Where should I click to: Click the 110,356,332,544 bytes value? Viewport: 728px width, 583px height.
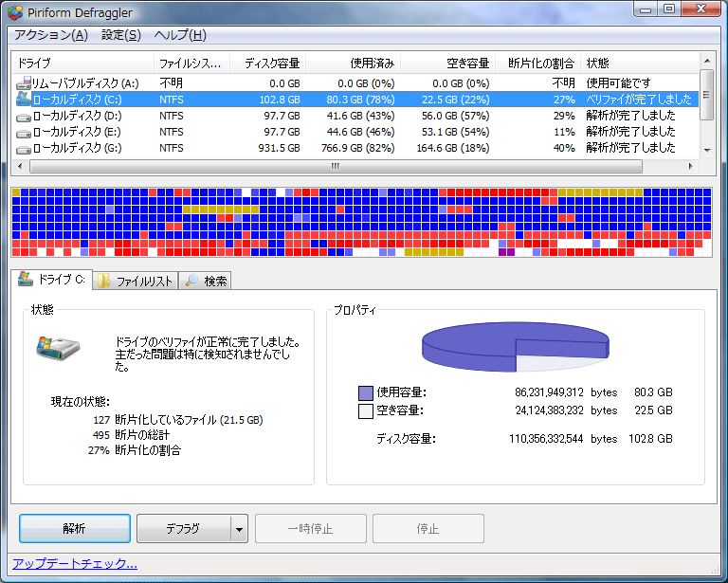coord(563,439)
